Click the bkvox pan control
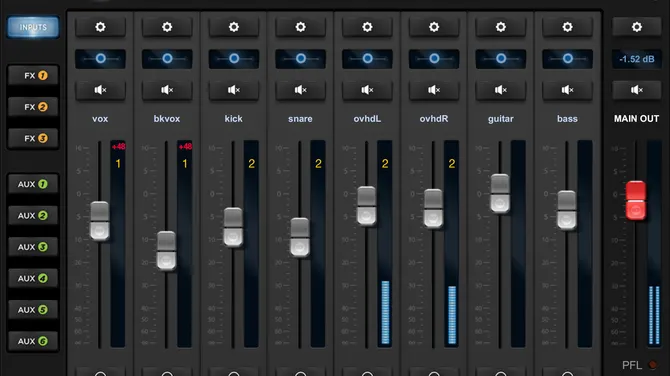Image resolution: width=670 pixels, height=376 pixels. (x=167, y=59)
